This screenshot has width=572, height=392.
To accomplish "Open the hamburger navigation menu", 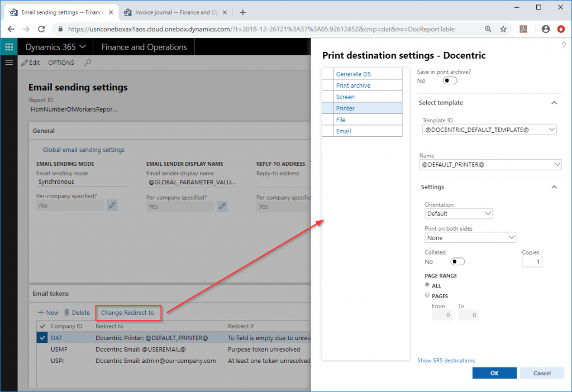I will [9, 63].
